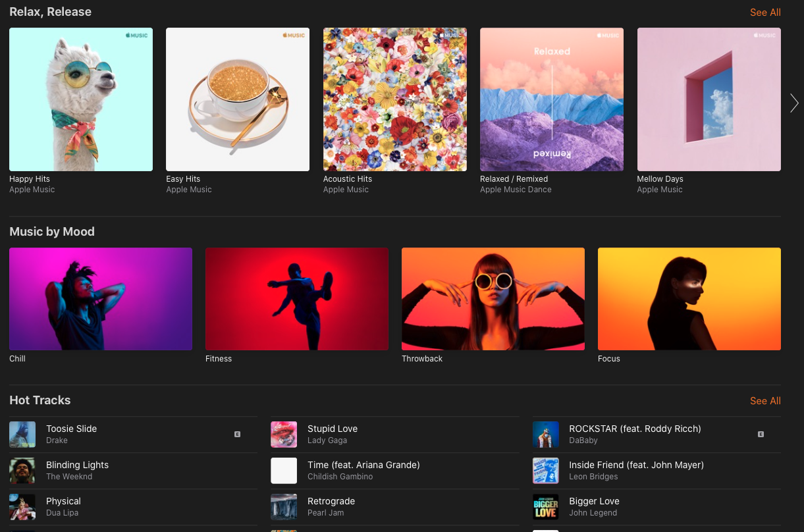Screen dimensions: 804x532
Task: Play Physical by Dua Lipa
Action: pos(63,500)
